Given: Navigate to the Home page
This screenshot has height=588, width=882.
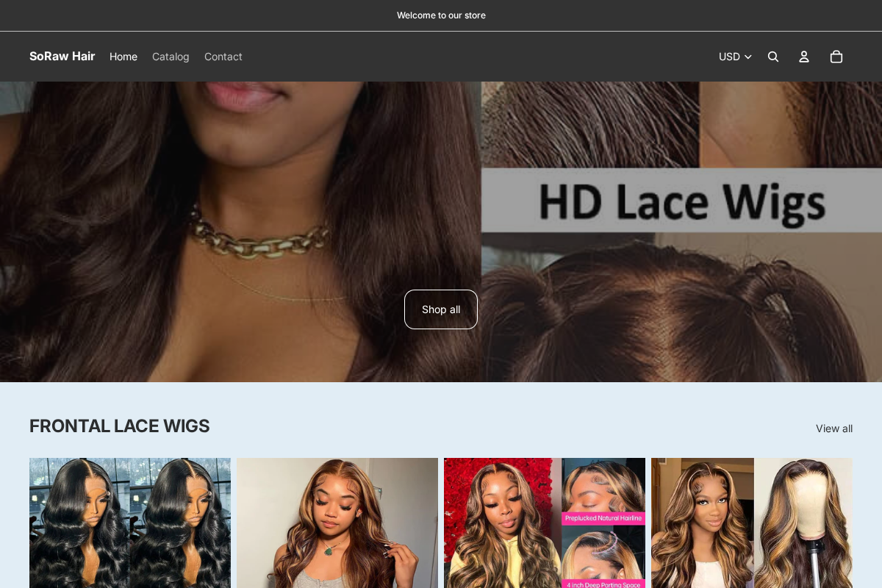Looking at the screenshot, I should click(x=123, y=56).
